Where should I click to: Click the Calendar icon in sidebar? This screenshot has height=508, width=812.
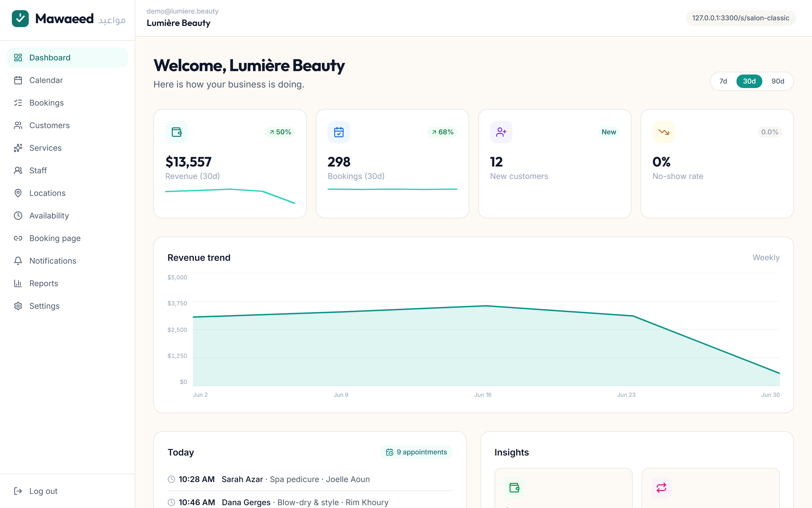coord(18,80)
